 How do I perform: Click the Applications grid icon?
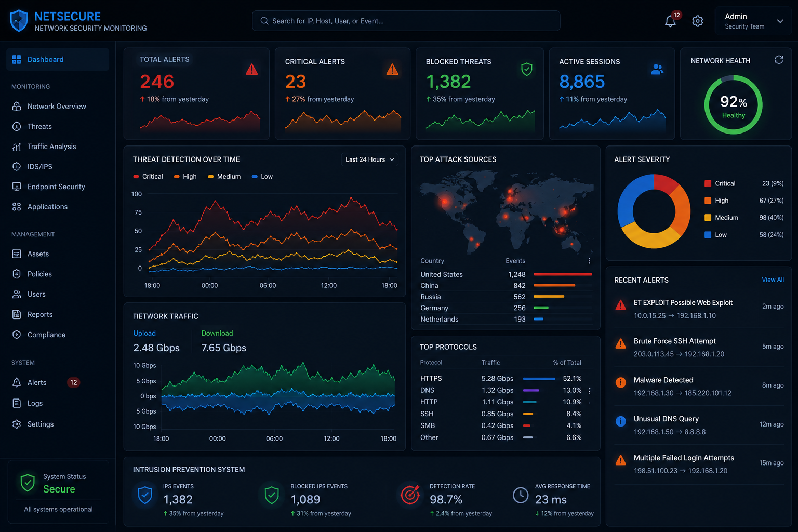pos(17,207)
